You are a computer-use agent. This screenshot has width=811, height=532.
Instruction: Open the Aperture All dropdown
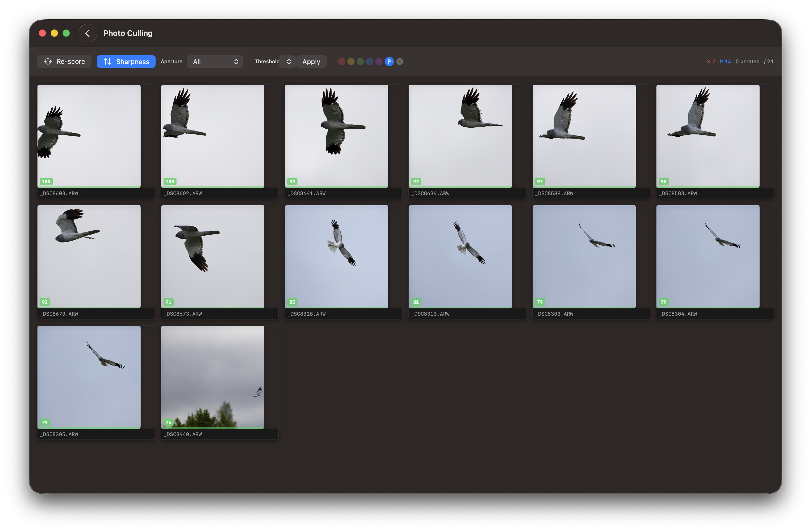(215, 61)
